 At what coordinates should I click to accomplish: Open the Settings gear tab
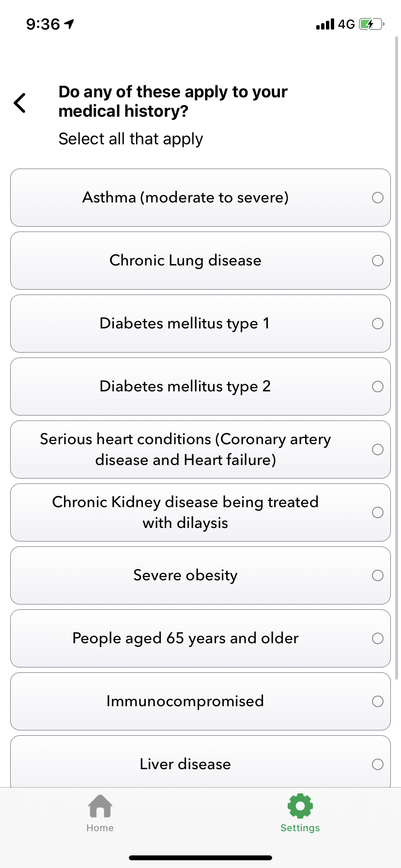point(300,813)
